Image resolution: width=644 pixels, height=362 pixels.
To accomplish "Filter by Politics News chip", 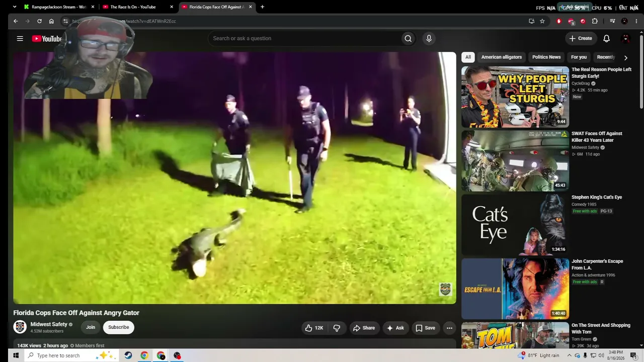I will (x=546, y=57).
